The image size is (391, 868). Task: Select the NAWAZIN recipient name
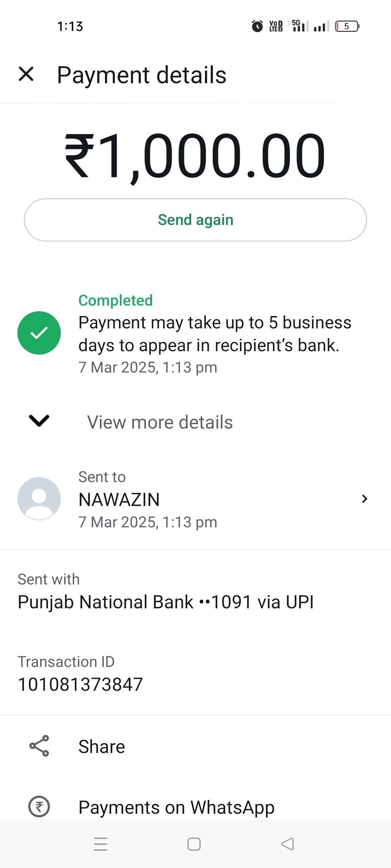pyautogui.click(x=119, y=500)
